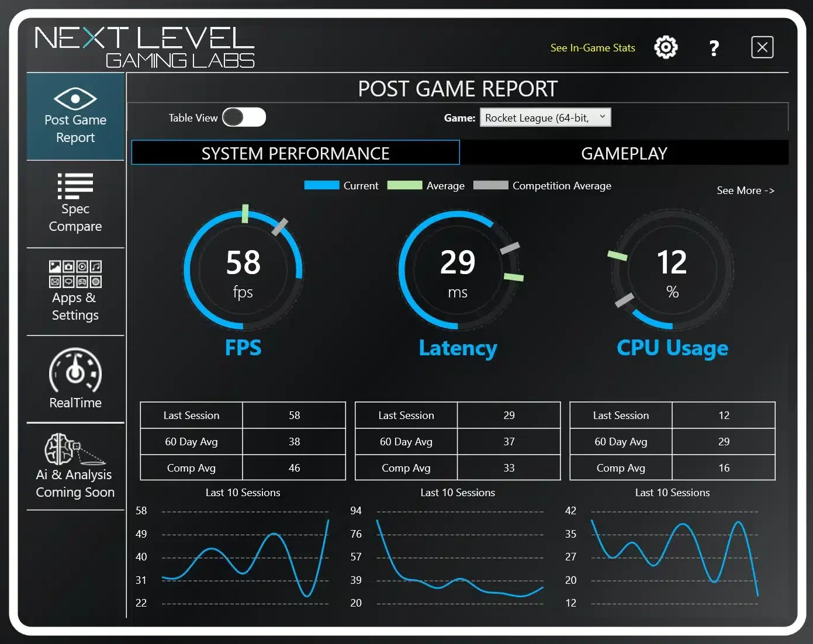Click the CPU Last 10 Sessions chart

tap(674, 557)
